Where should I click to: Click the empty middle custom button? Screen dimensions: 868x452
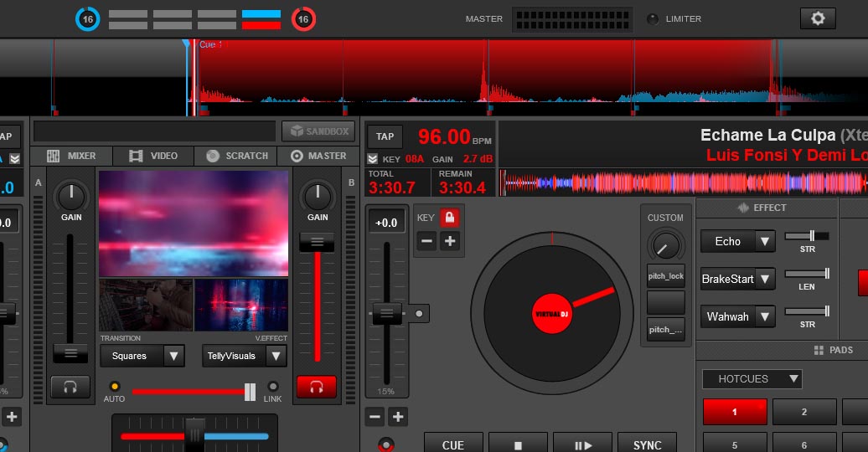(x=666, y=303)
